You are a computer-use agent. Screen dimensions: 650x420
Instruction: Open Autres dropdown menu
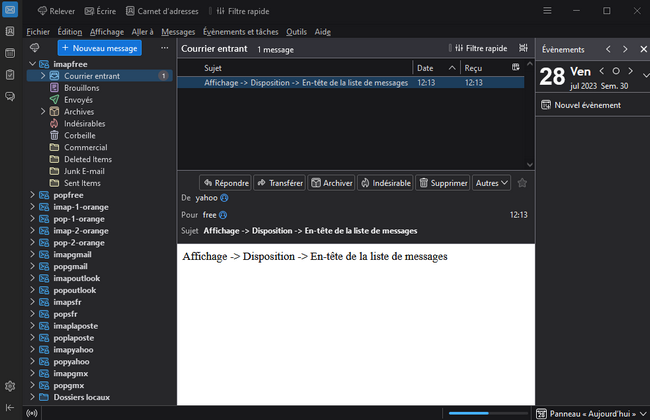491,183
